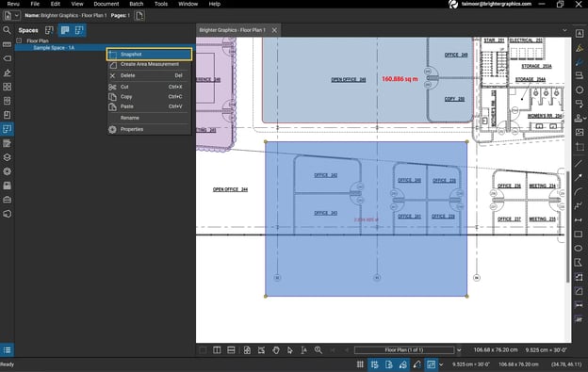This screenshot has height=372, width=588.
Task: Select the Pen tool in right toolbar
Action: pos(579,62)
